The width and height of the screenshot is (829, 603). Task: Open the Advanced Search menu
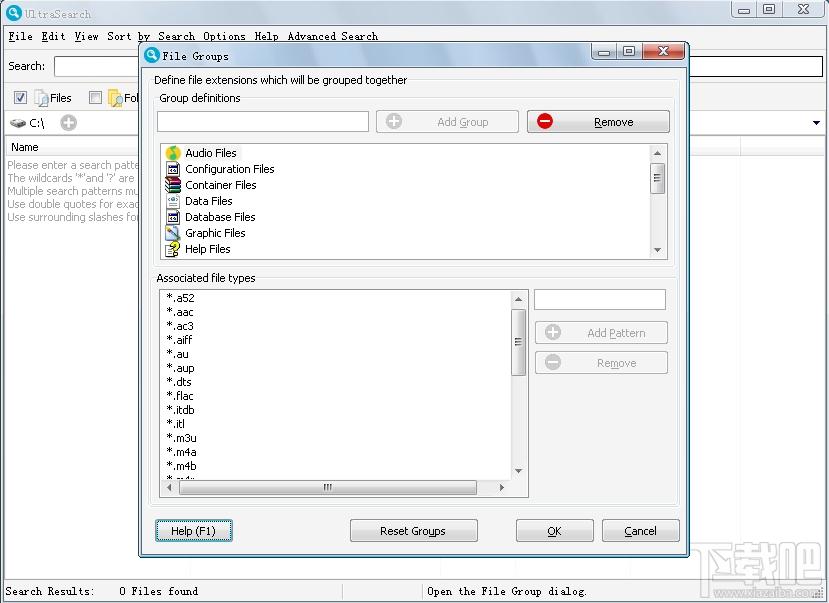tap(333, 36)
